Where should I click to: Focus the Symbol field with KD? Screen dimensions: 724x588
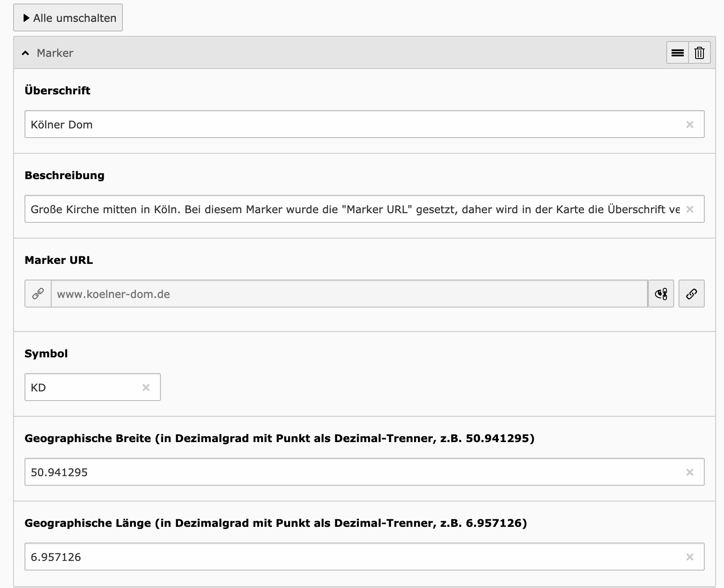click(92, 387)
